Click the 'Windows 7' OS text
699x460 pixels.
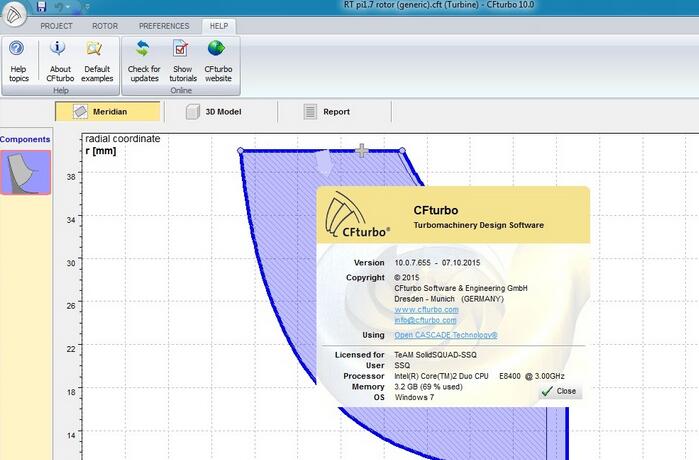pyautogui.click(x=414, y=397)
